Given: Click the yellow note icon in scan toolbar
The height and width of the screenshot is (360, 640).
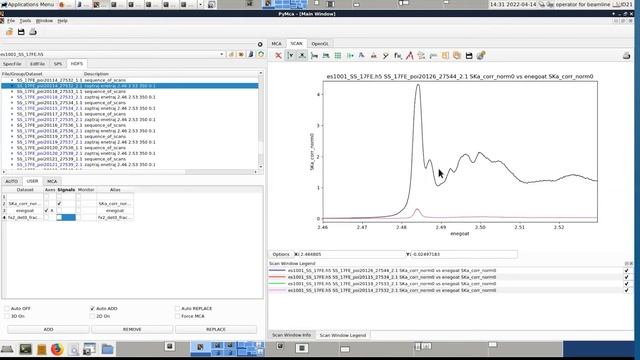Looking at the screenshot, I should coord(445,56).
